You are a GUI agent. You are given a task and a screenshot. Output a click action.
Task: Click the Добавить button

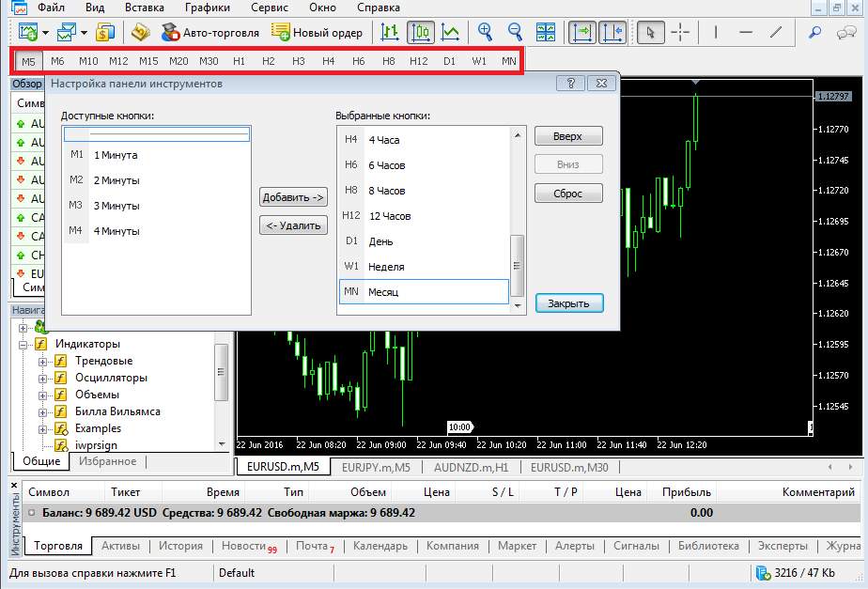pos(293,197)
